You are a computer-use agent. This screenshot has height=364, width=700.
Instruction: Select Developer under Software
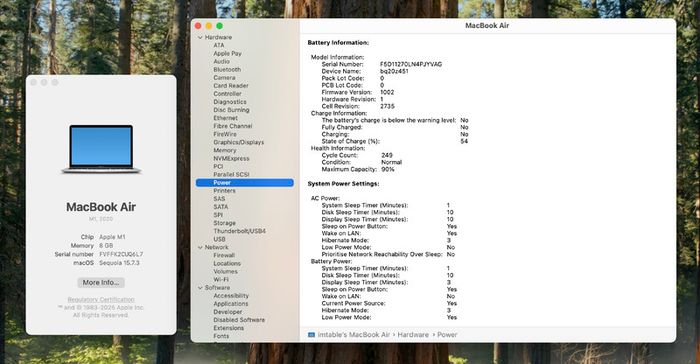tap(228, 312)
